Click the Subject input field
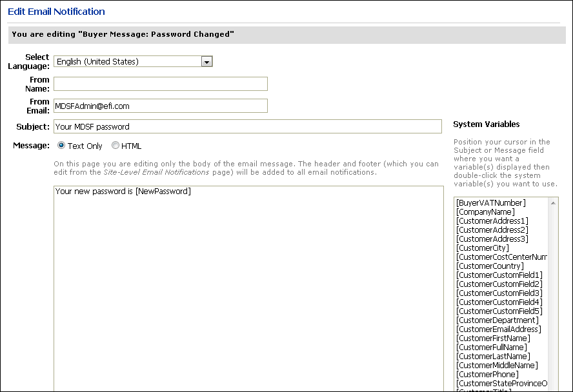The height and width of the screenshot is (392, 573). [x=248, y=126]
